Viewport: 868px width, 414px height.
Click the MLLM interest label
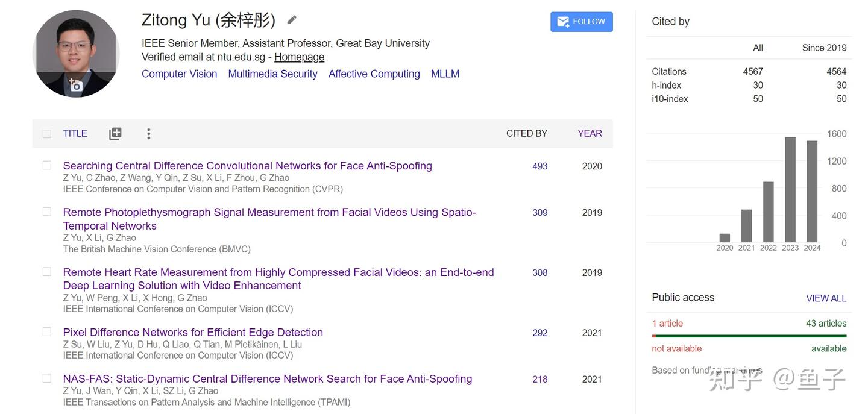(445, 74)
